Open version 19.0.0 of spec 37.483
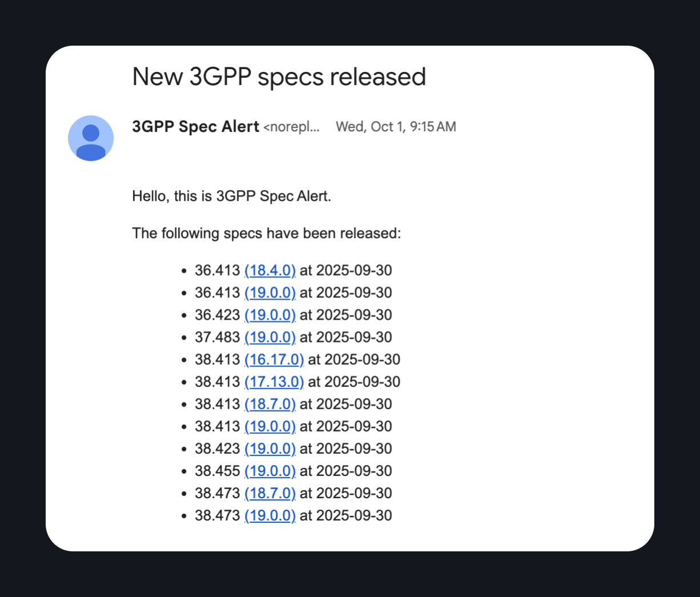The image size is (700, 597). pos(269,337)
